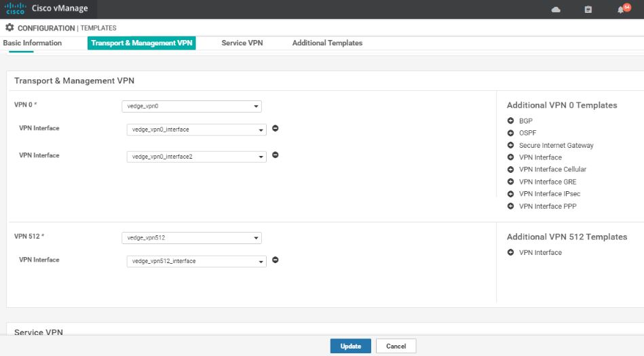Open the cloud status icon

pos(556,9)
